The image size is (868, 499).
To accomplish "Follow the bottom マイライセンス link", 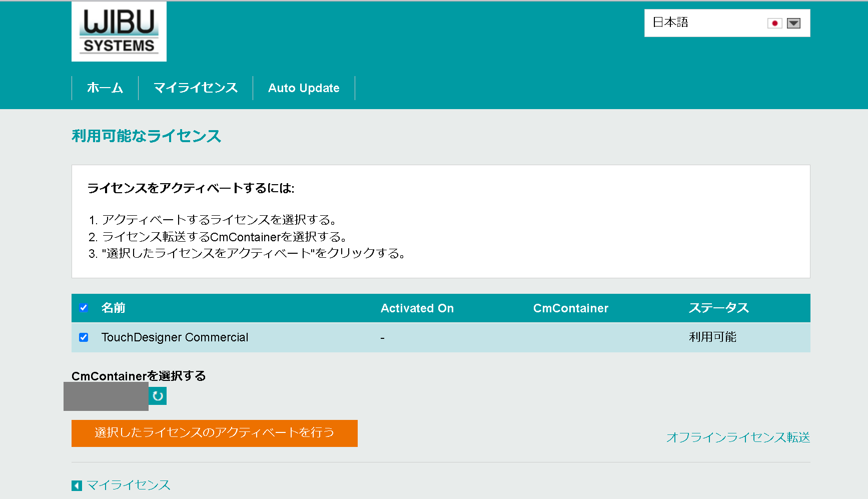I will [x=129, y=485].
